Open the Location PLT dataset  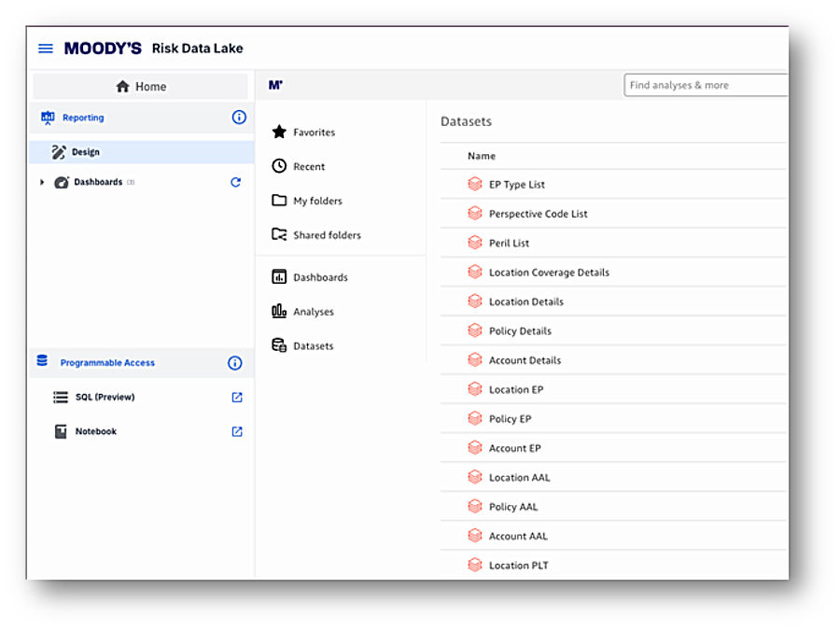click(519, 566)
